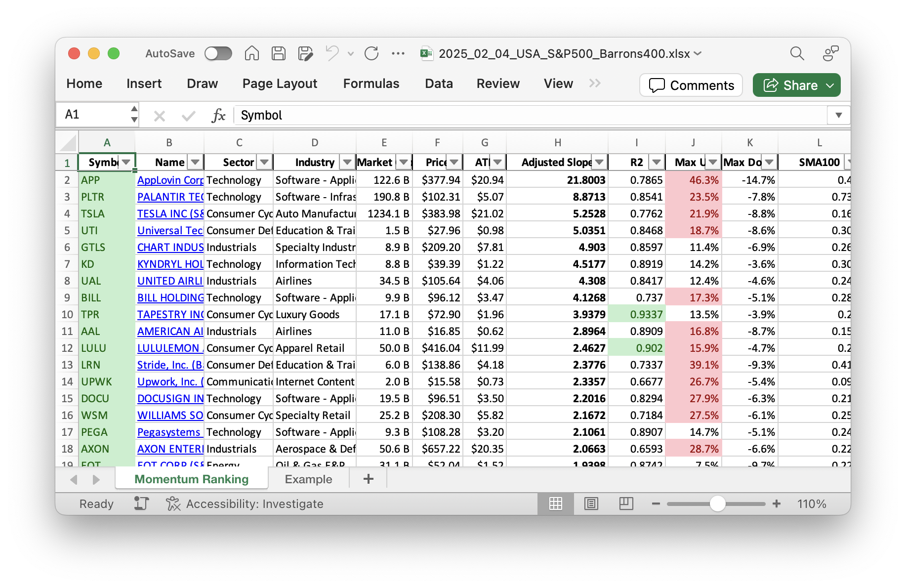Open the Name Box stepper arrows

134,115
